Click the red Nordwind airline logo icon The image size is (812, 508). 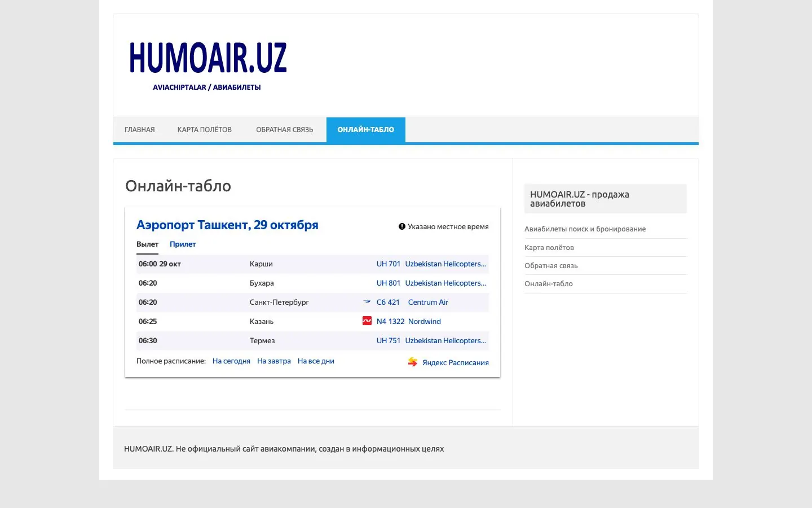point(367,321)
